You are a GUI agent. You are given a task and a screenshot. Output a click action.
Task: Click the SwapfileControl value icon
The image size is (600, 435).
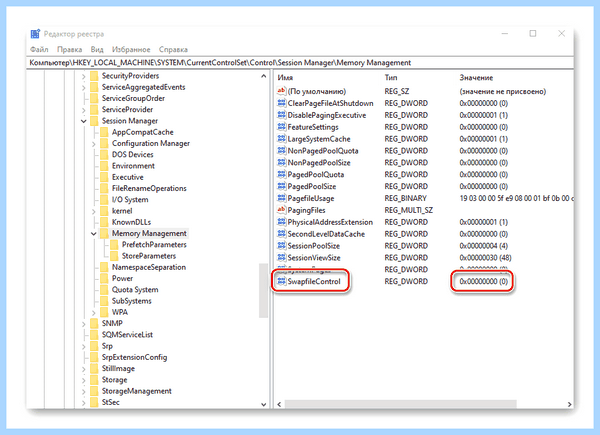tap(281, 281)
